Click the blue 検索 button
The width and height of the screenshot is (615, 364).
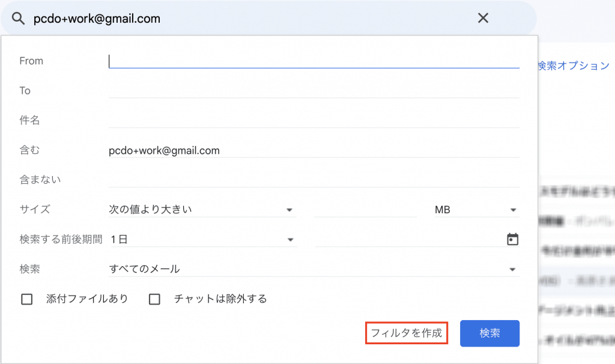(x=490, y=333)
